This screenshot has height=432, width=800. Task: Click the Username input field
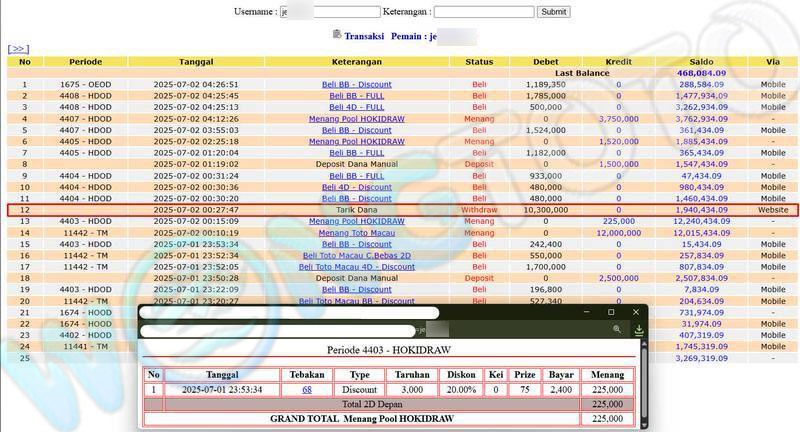click(x=330, y=12)
